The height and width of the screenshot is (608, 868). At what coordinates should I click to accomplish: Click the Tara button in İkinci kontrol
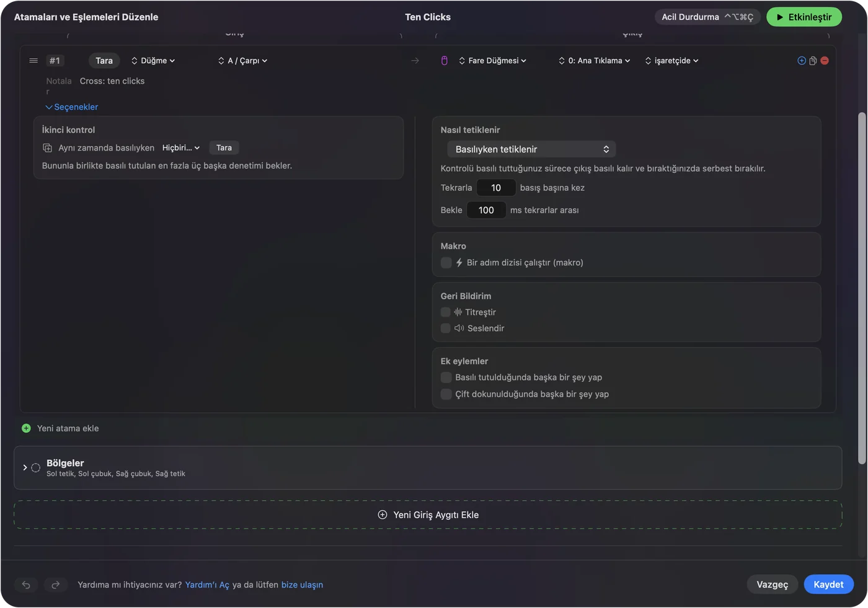224,148
